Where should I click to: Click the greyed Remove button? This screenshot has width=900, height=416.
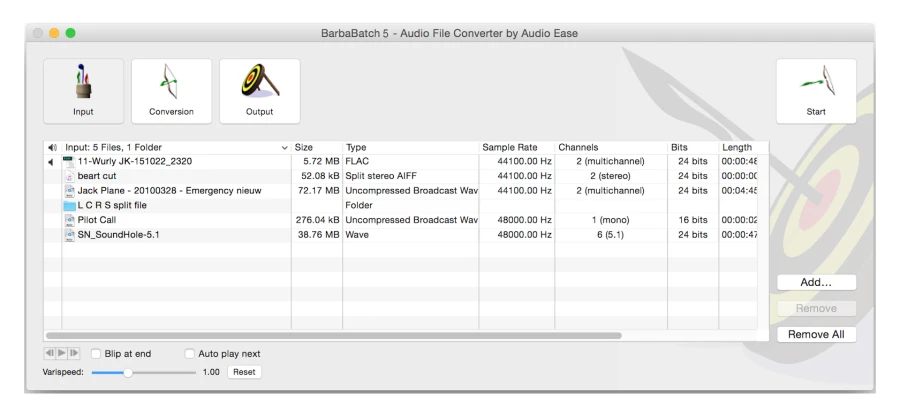tap(816, 308)
